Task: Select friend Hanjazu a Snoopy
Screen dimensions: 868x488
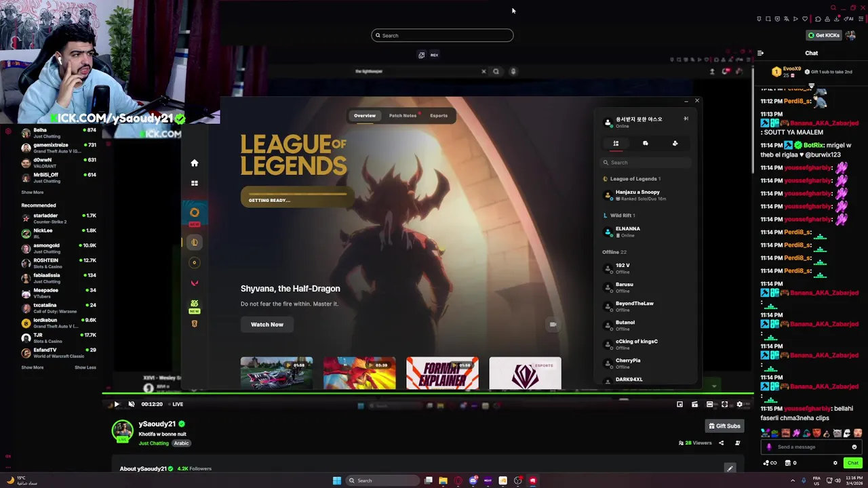Action: tap(644, 195)
